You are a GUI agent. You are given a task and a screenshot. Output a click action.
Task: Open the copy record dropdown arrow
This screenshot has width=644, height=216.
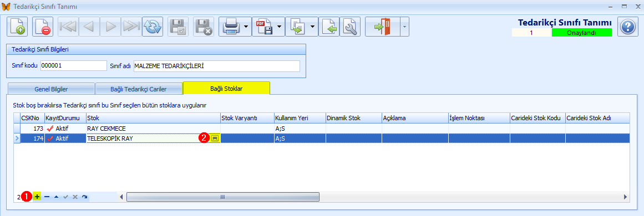click(x=312, y=27)
